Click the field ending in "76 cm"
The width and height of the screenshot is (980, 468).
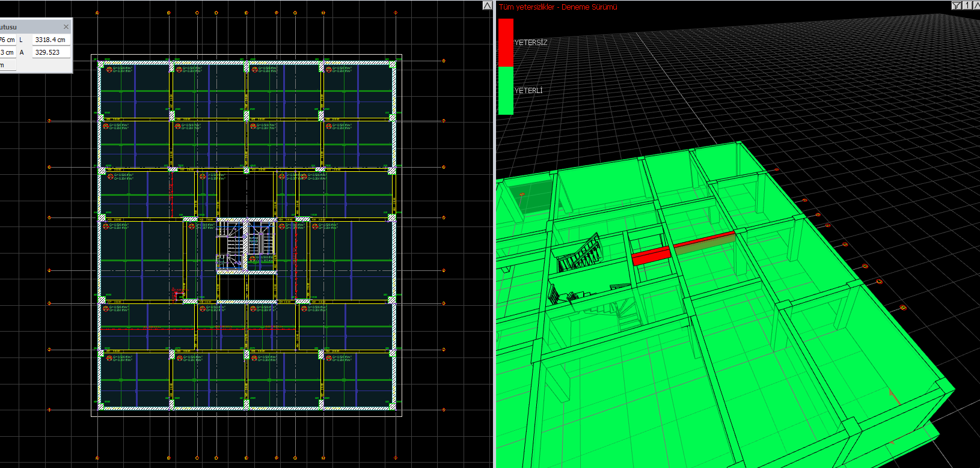point(7,40)
